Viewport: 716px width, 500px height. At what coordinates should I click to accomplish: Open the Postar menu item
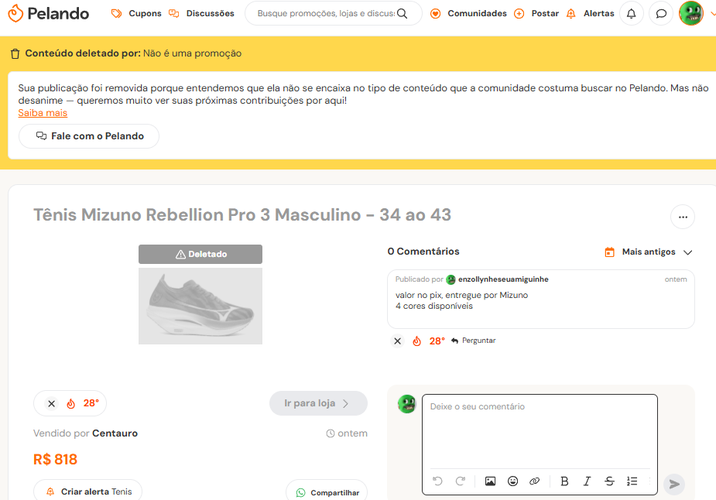pos(537,14)
